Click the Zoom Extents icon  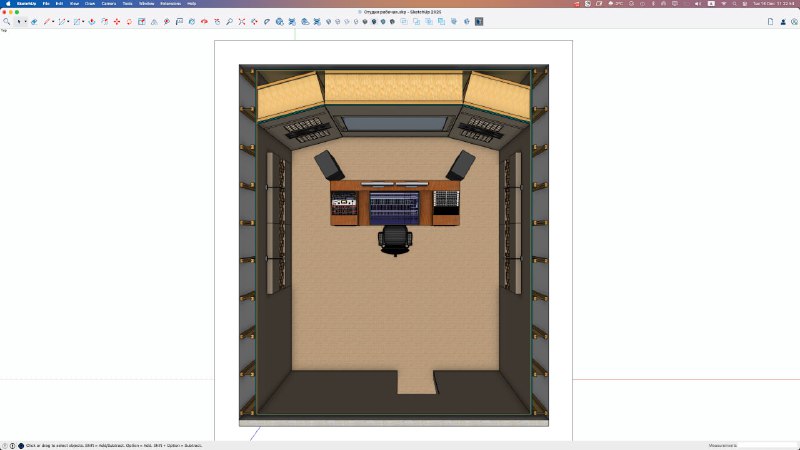242,22
